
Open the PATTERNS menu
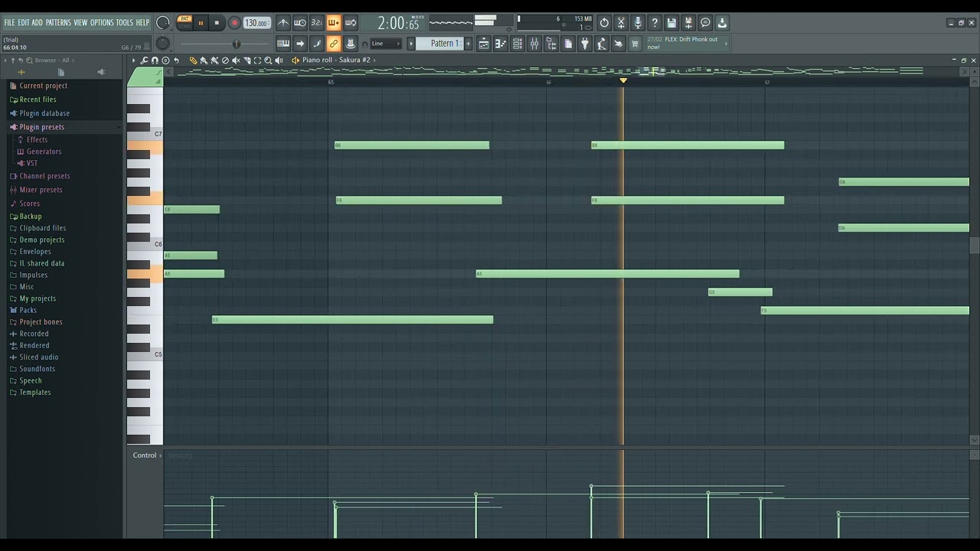click(58, 23)
